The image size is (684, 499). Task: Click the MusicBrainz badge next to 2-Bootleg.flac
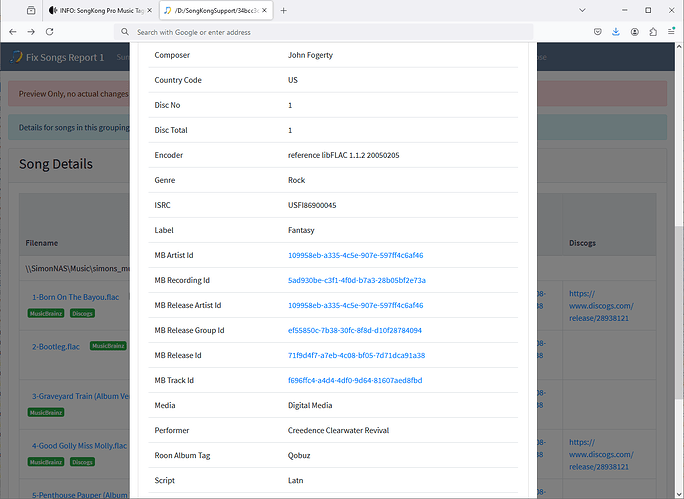coord(108,346)
